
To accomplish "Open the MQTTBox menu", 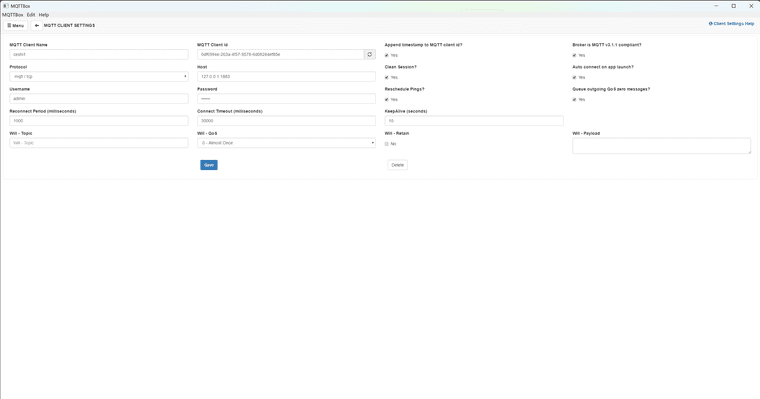I will (x=13, y=15).
